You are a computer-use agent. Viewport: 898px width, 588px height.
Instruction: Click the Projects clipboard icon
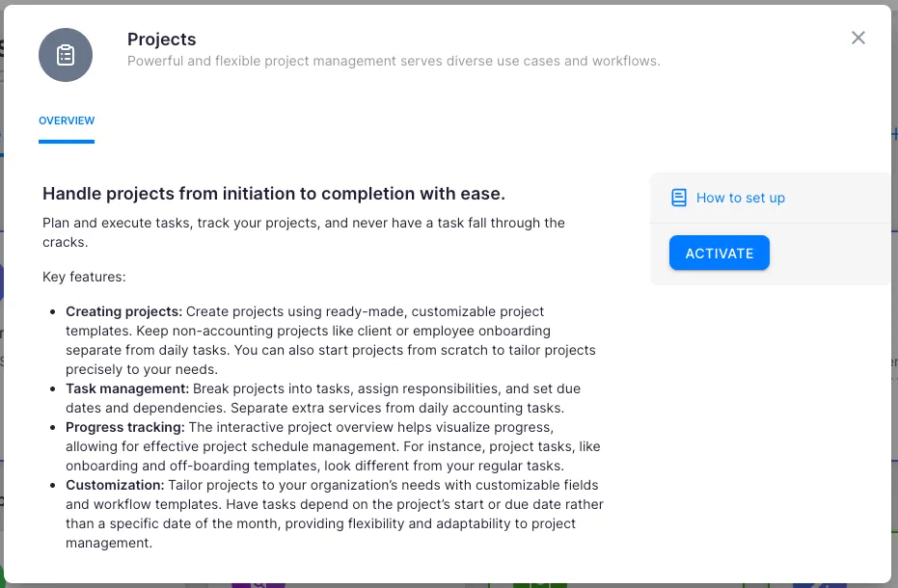pos(66,55)
